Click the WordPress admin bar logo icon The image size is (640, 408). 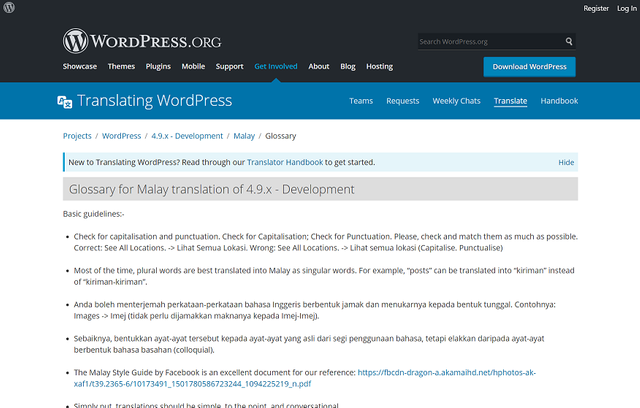(9, 7)
